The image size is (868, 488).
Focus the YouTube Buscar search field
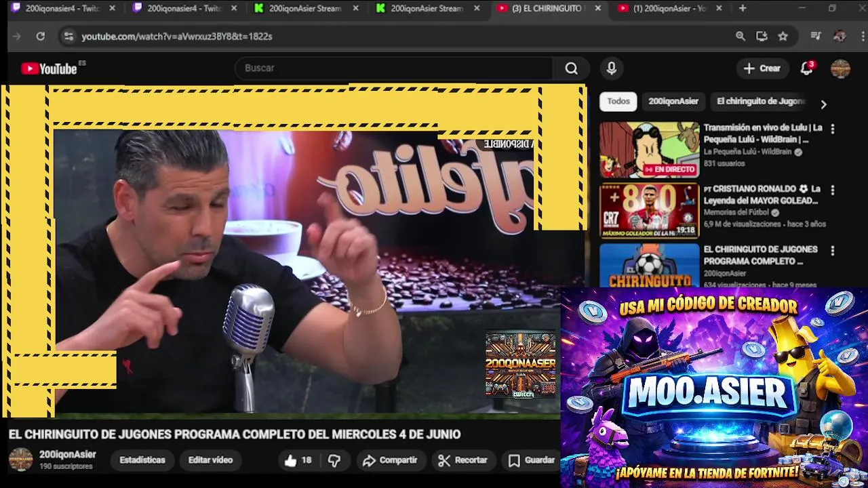coord(393,68)
